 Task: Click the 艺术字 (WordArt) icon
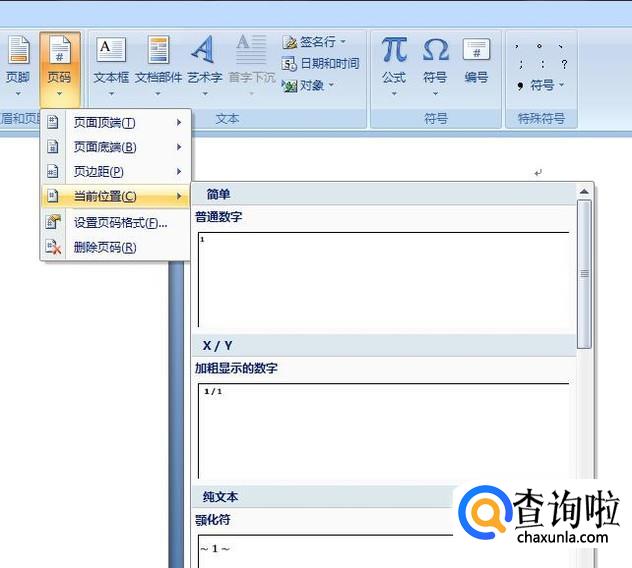click(x=204, y=50)
